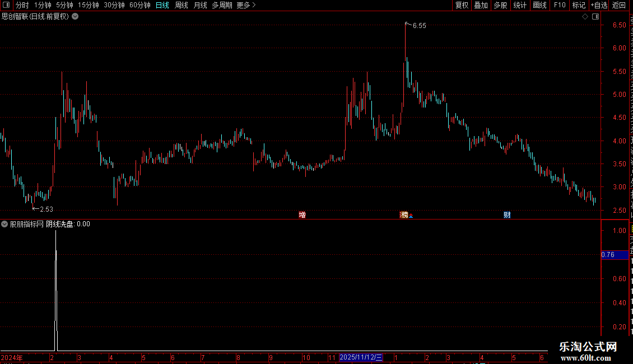Click the diamond icon in chart header
This screenshot has height=364, width=633.
point(585,17)
